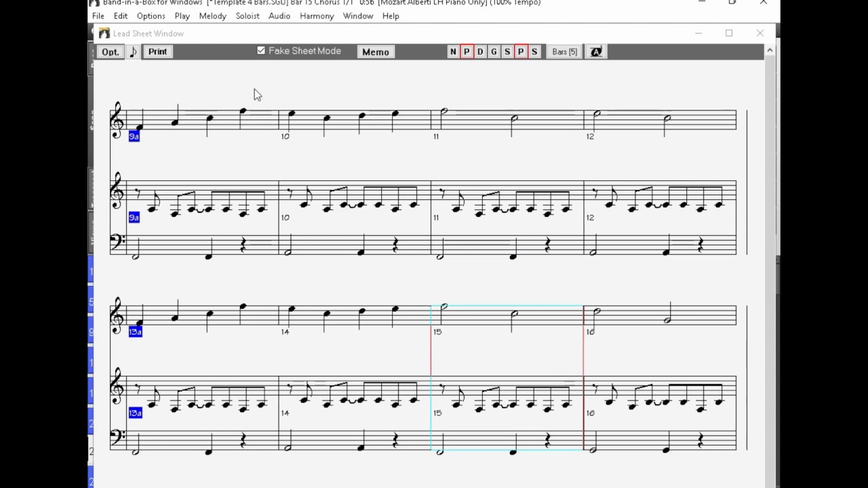Screen dimensions: 868x488
Task: Select the P track button between the S buttons
Action: coord(521,52)
